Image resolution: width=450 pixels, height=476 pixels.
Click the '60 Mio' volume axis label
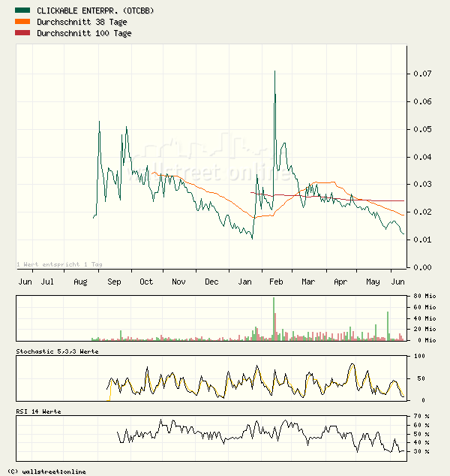[424, 307]
